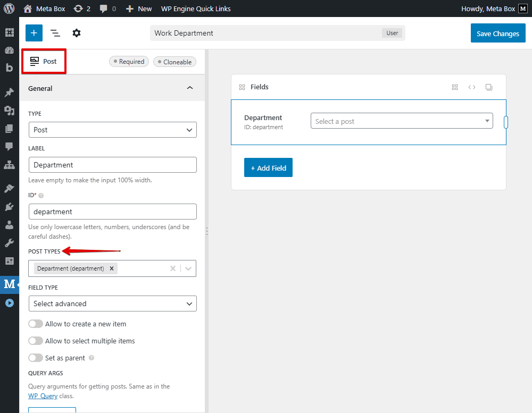Screen dimensions: 532x413
Task: Open WP Engine Quick Links menu
Action: click(x=196, y=9)
